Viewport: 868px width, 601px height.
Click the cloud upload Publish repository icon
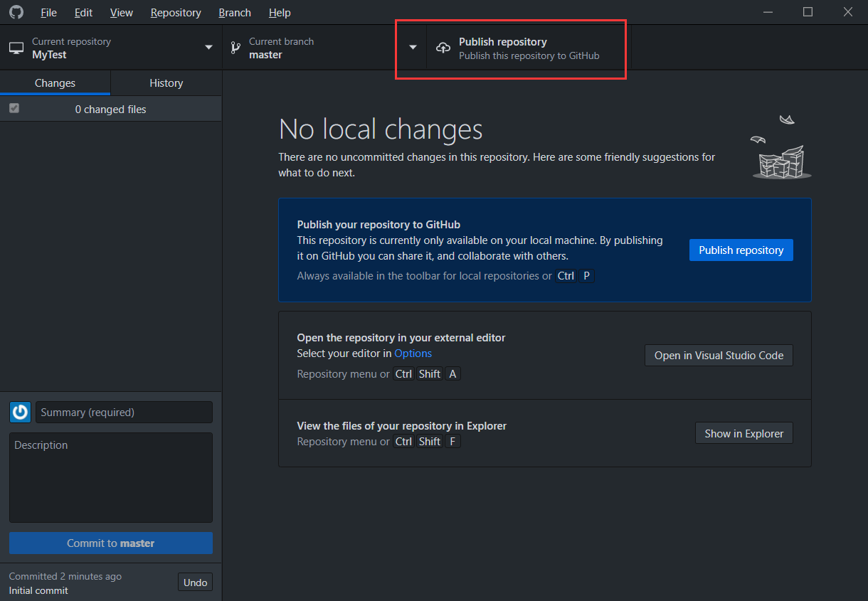(443, 48)
